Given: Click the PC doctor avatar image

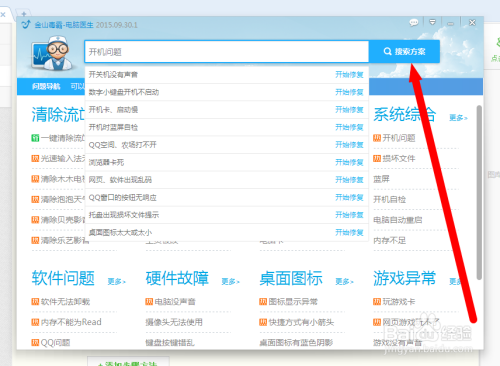Looking at the screenshot, I should click(53, 53).
